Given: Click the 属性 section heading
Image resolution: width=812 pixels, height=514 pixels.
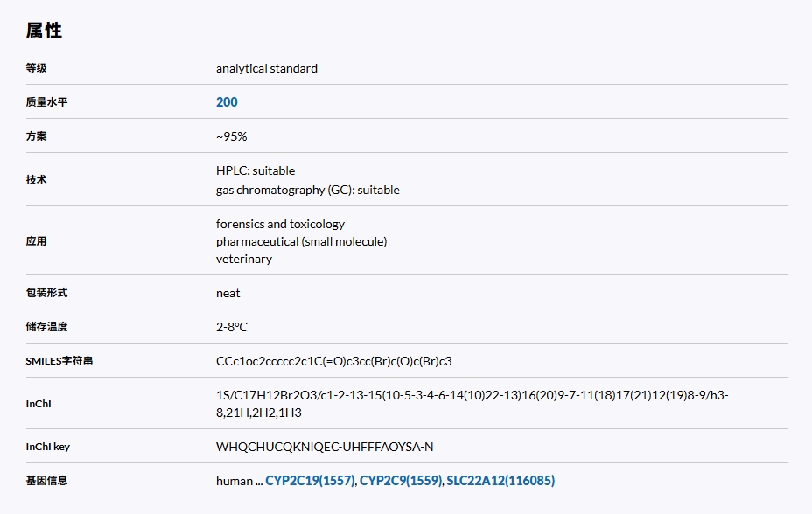Looking at the screenshot, I should click(44, 31).
